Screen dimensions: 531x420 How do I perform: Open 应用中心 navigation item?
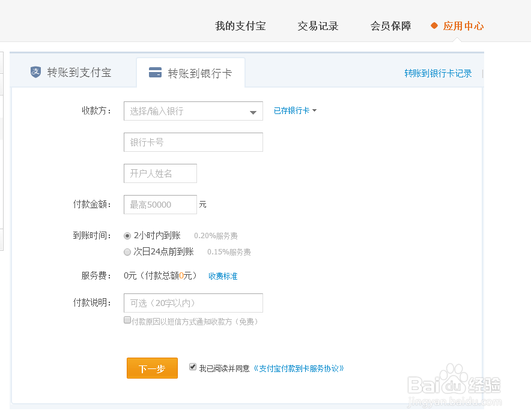click(463, 26)
